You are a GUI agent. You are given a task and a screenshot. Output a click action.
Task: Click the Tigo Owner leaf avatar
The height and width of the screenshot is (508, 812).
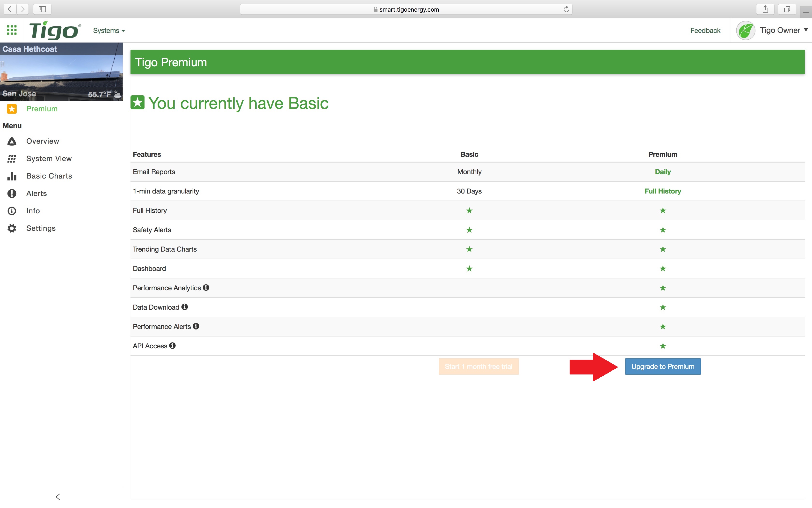click(x=746, y=30)
